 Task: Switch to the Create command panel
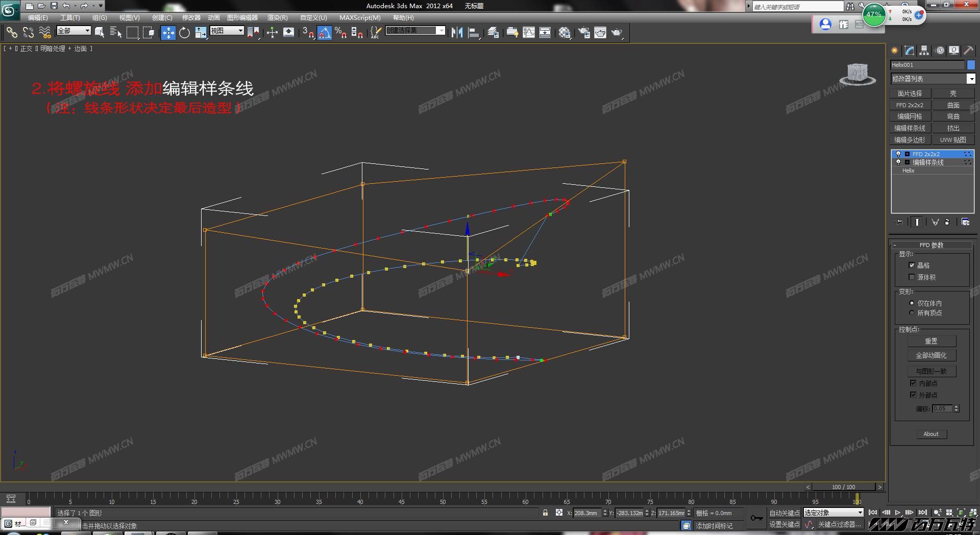pyautogui.click(x=895, y=51)
